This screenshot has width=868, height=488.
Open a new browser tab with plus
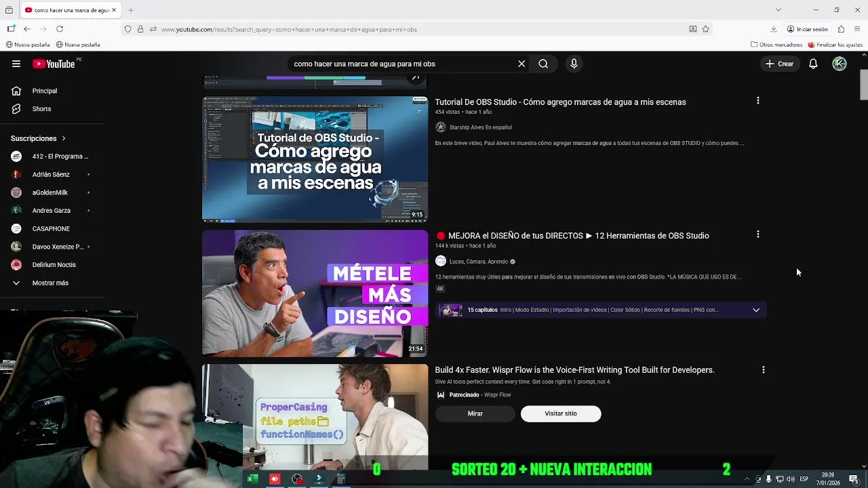point(131,10)
